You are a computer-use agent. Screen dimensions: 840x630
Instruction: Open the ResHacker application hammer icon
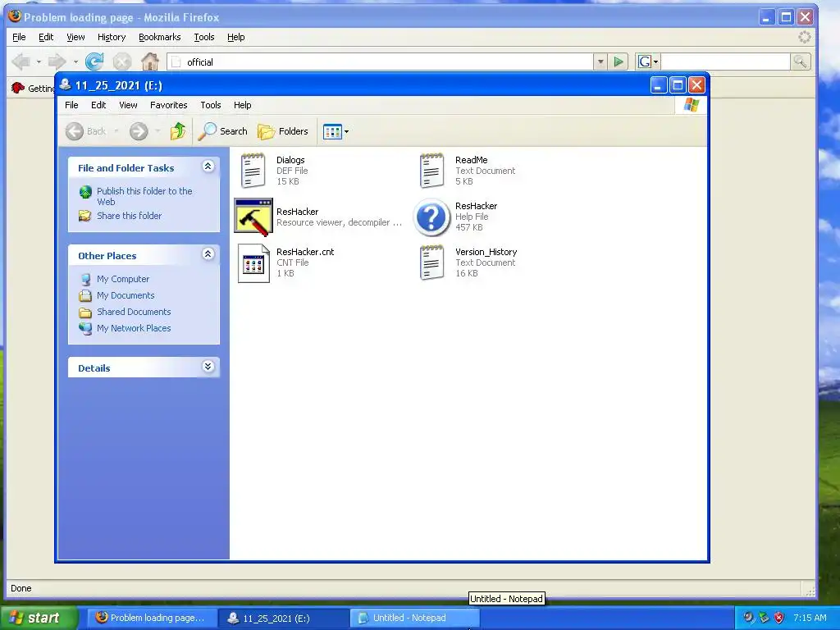click(x=253, y=217)
